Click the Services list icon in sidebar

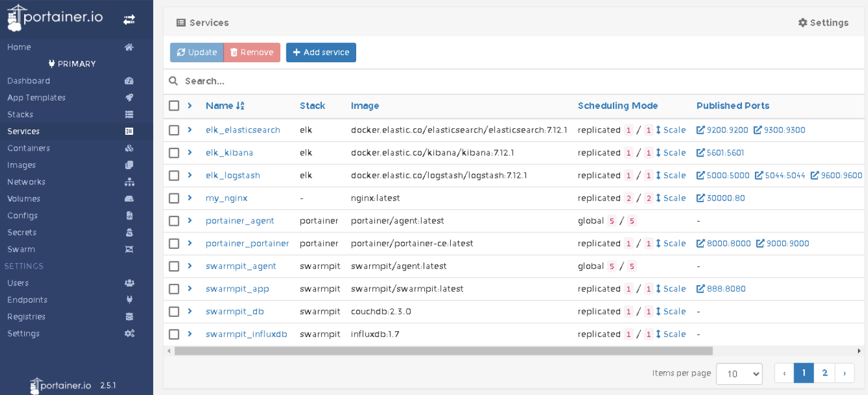(x=129, y=131)
